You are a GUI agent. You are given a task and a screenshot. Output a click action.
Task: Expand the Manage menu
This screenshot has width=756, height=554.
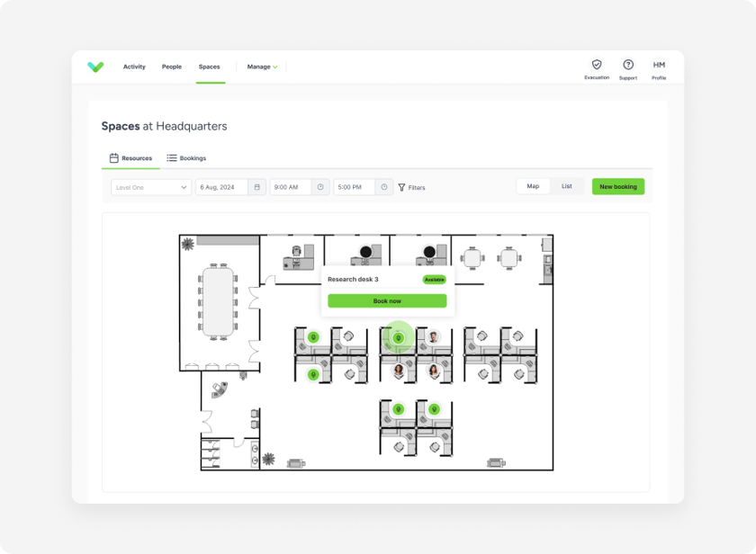click(262, 67)
